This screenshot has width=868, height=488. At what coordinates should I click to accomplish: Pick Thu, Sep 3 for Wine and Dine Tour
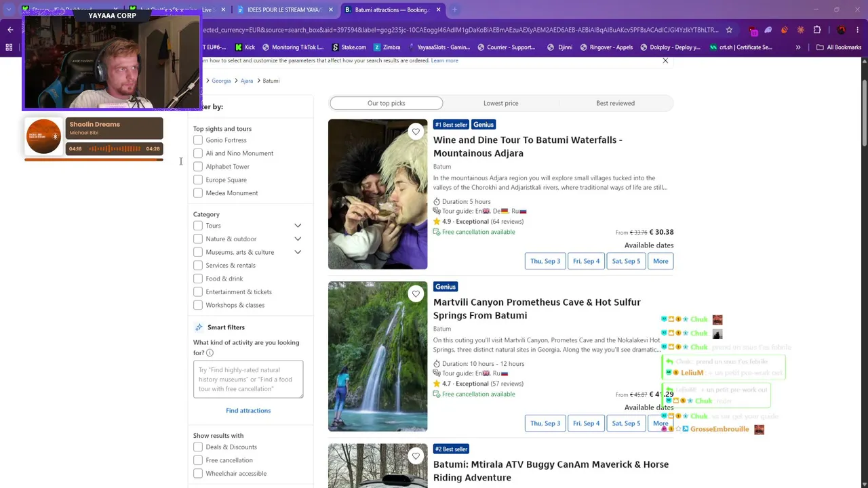pos(545,261)
